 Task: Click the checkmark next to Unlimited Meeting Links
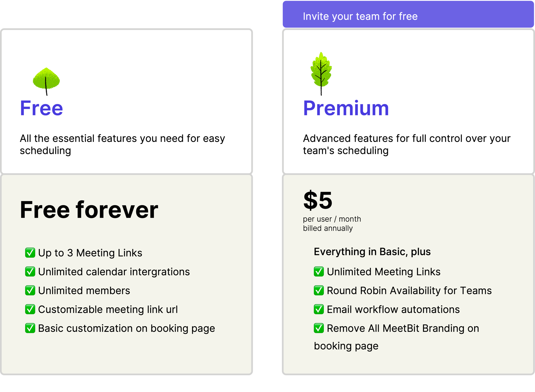coord(319,272)
